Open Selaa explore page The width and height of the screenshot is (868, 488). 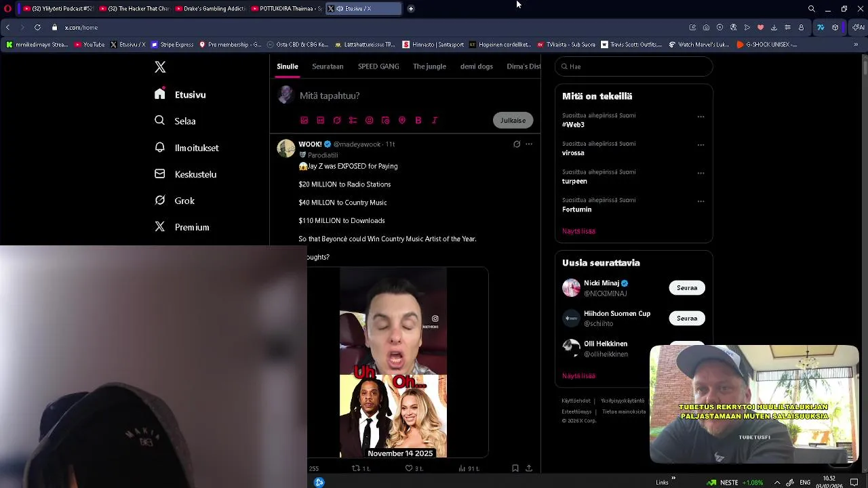[x=175, y=121]
